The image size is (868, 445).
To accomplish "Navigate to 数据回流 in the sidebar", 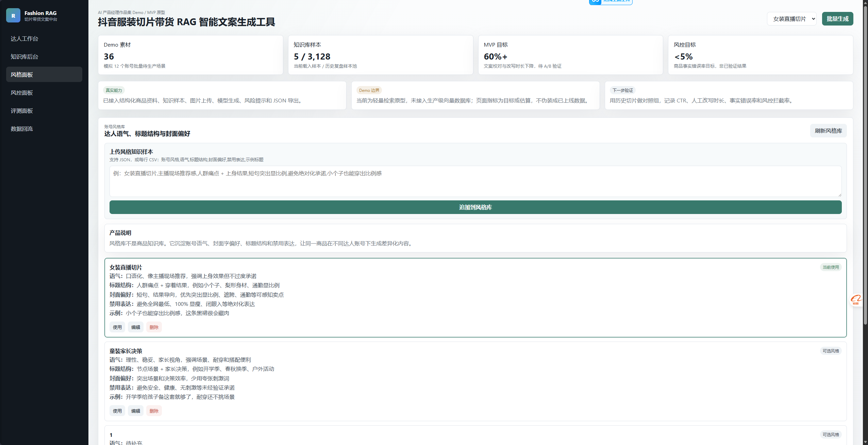I will tap(44, 129).
